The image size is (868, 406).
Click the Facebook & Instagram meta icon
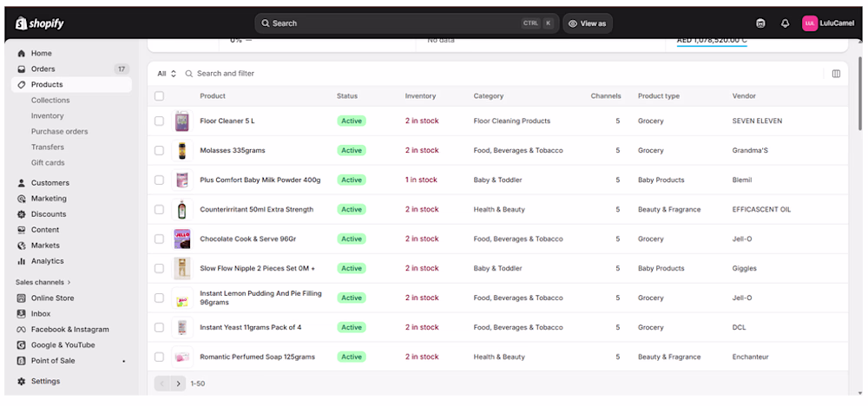[x=22, y=329]
